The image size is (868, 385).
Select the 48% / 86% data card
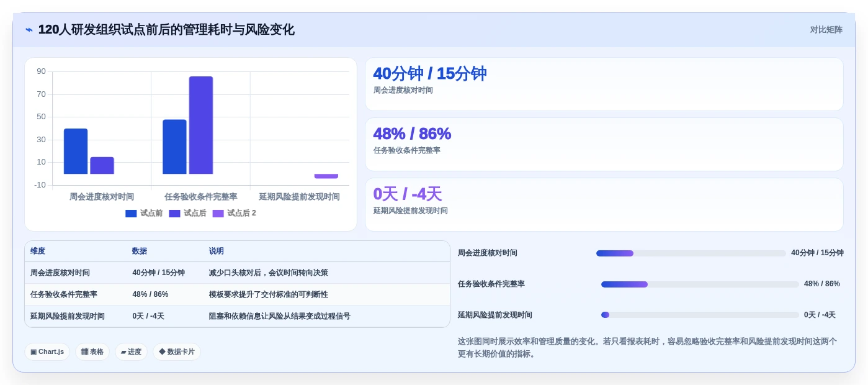click(x=604, y=145)
